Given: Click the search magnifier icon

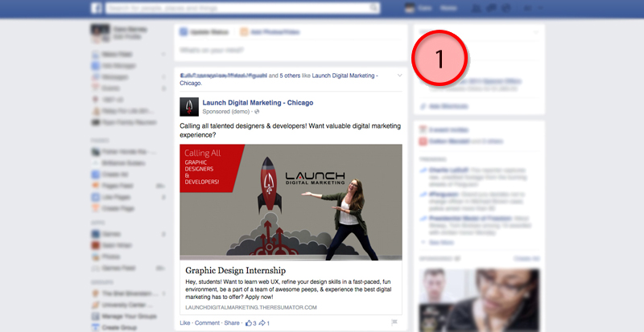Looking at the screenshot, I should pos(374,8).
